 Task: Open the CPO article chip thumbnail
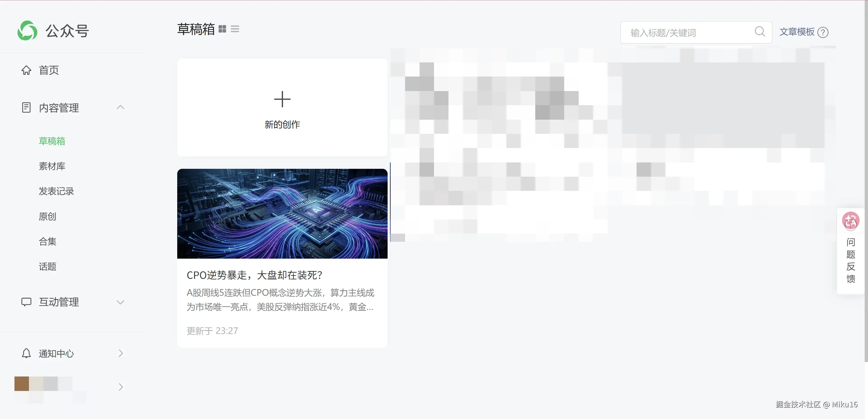click(x=282, y=214)
